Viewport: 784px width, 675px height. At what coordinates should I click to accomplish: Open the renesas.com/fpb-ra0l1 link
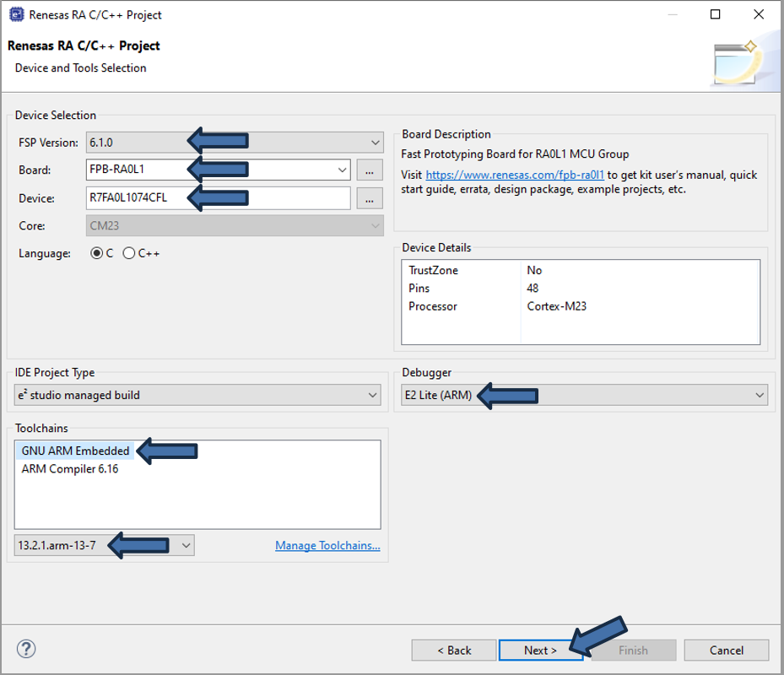coord(515,175)
